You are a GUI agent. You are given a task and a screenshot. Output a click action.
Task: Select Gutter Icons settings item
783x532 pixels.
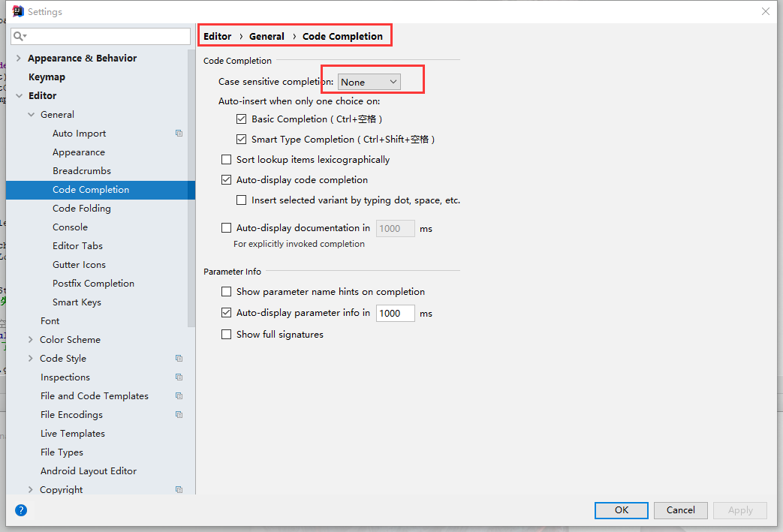click(x=79, y=265)
